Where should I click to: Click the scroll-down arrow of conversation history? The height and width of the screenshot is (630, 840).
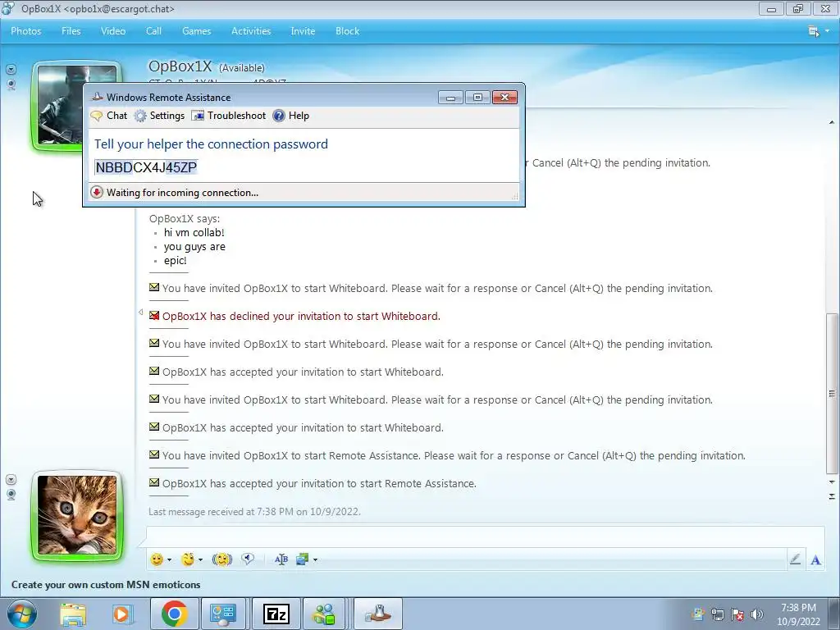tap(832, 482)
